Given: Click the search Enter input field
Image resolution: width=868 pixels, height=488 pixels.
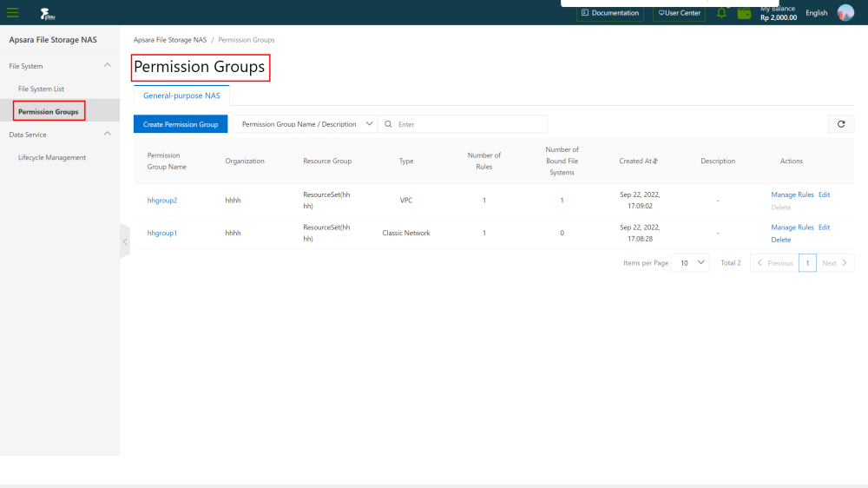Looking at the screenshot, I should coord(469,124).
